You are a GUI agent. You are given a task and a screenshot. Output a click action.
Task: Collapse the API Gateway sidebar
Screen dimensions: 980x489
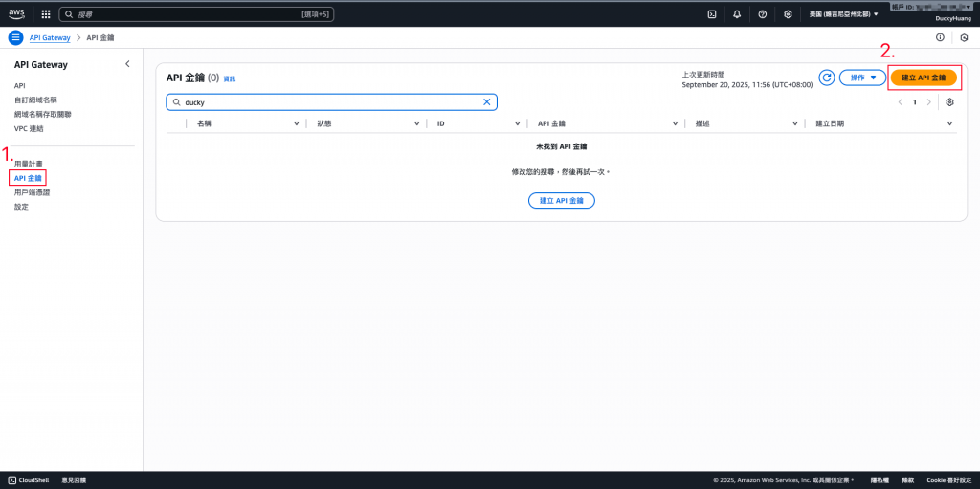click(x=127, y=64)
